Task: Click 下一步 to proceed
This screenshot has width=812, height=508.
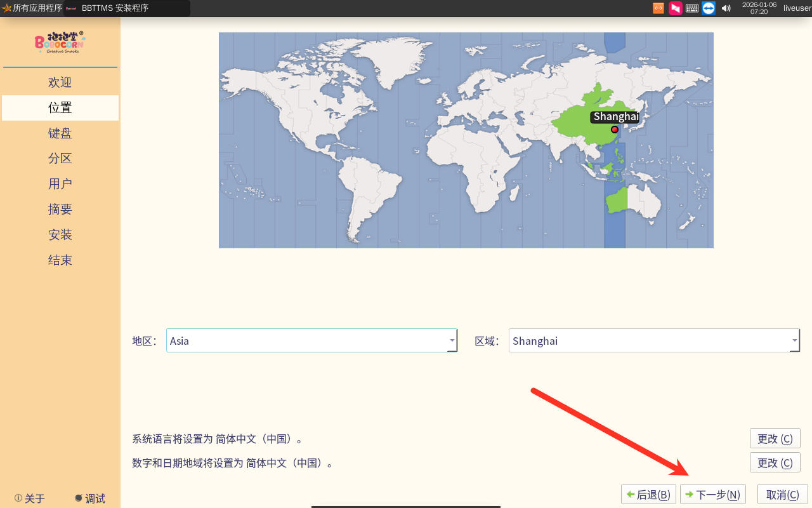Action: point(712,495)
